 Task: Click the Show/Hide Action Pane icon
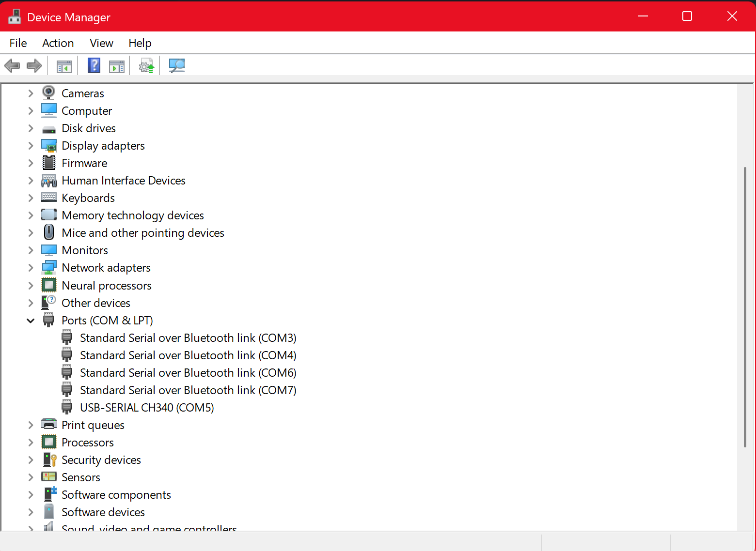click(117, 66)
